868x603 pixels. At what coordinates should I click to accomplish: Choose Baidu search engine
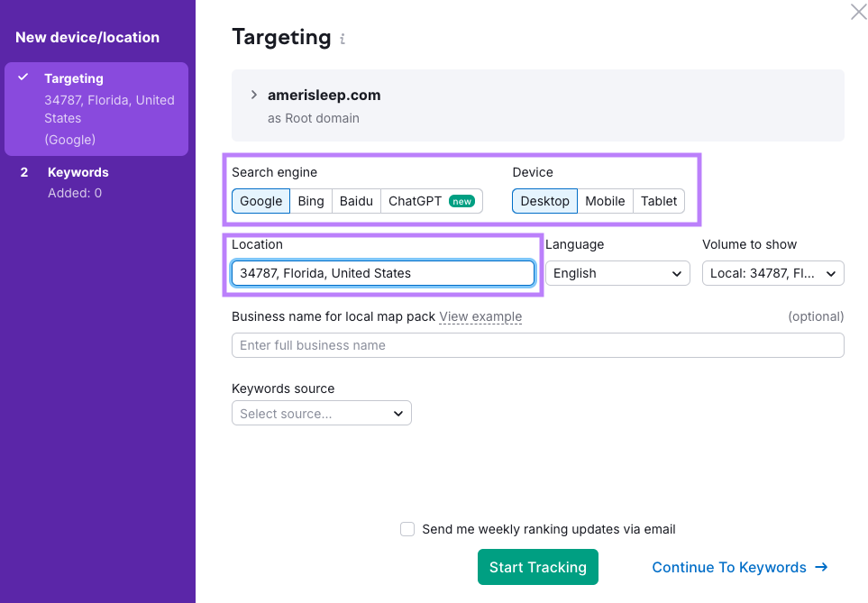[355, 201]
